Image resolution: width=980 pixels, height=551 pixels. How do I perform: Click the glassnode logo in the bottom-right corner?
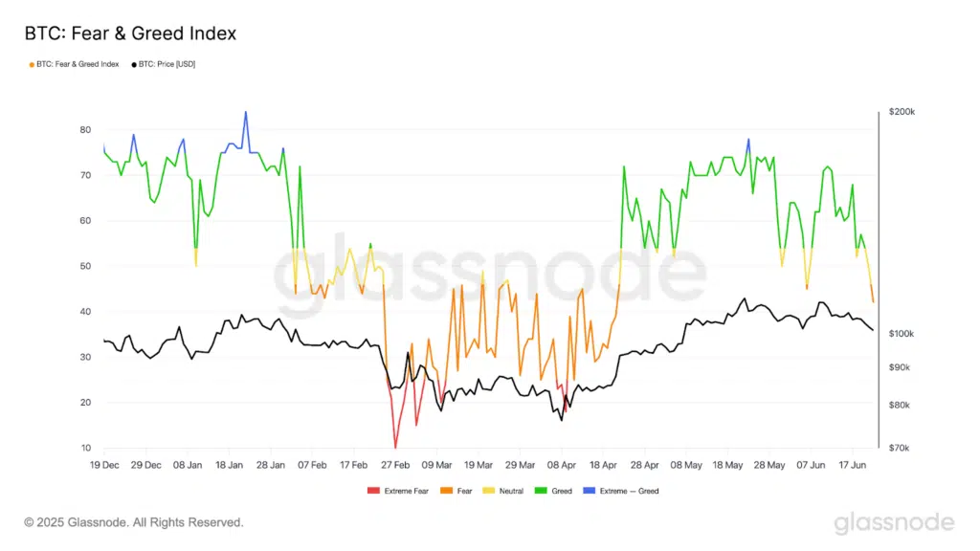coord(893,522)
